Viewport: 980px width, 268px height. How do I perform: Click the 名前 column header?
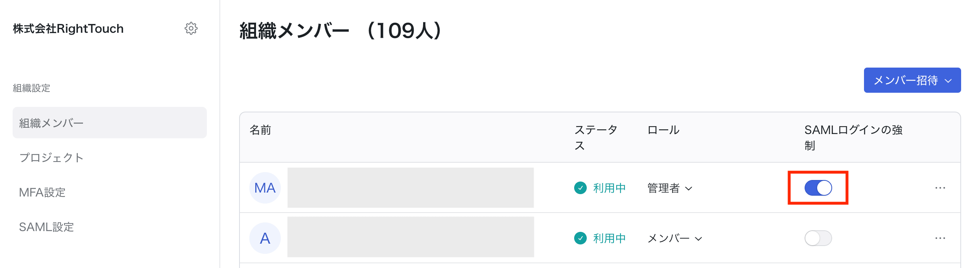tap(260, 130)
